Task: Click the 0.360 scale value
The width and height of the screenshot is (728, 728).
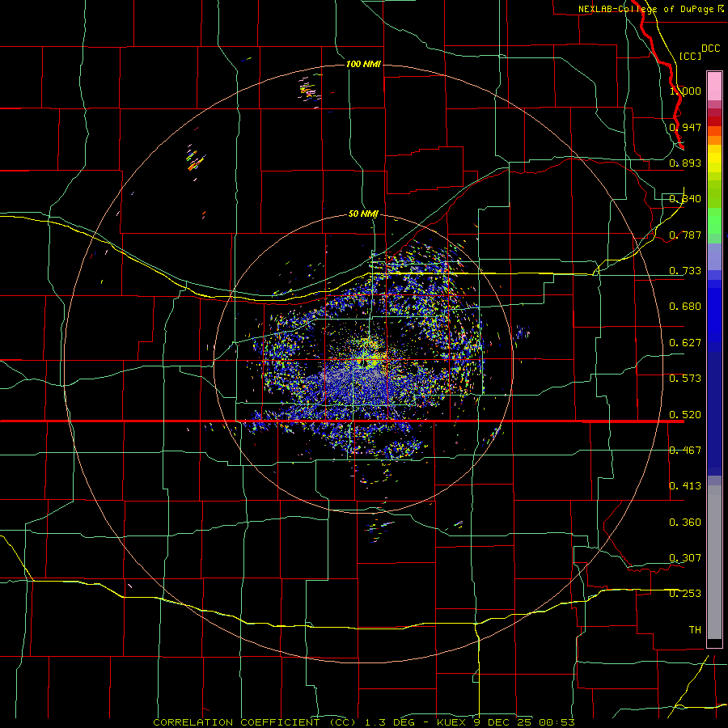Action: (685, 523)
